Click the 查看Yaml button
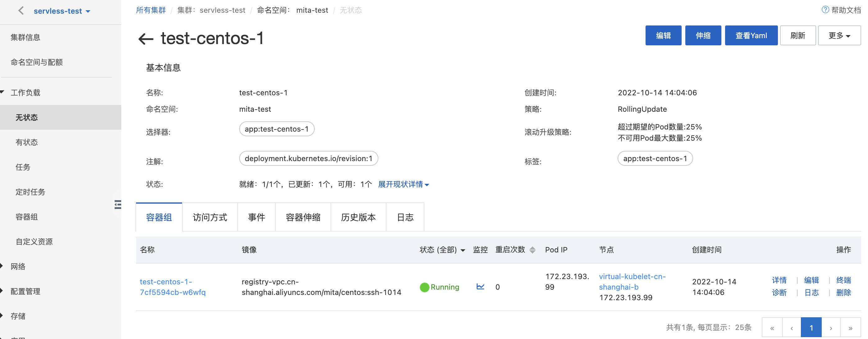868x339 pixels. [x=751, y=35]
